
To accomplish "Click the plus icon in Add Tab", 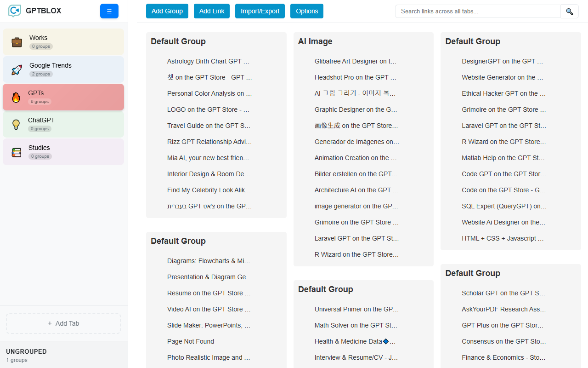I will (x=50, y=323).
